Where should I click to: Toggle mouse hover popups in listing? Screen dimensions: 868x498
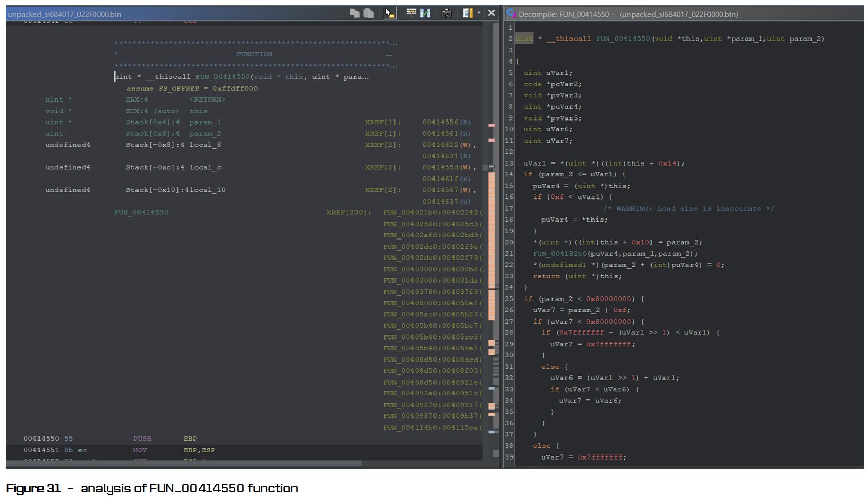coord(390,13)
